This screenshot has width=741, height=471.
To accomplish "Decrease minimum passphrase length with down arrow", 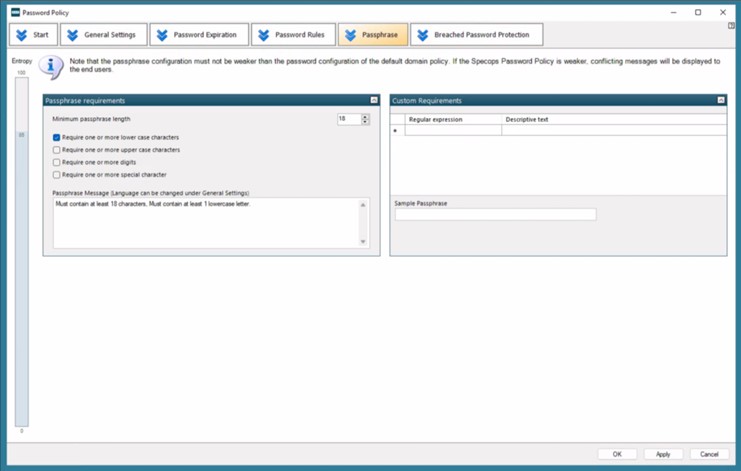I will pos(365,122).
